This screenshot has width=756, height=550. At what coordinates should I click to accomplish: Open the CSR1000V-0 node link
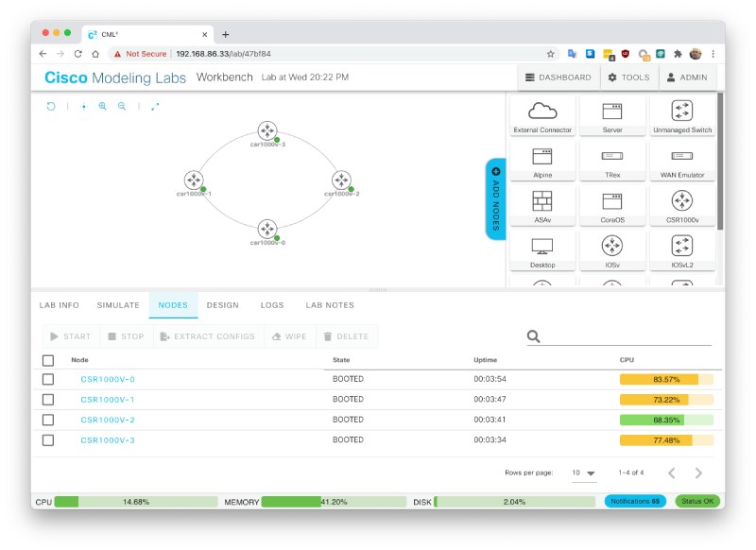click(x=108, y=379)
